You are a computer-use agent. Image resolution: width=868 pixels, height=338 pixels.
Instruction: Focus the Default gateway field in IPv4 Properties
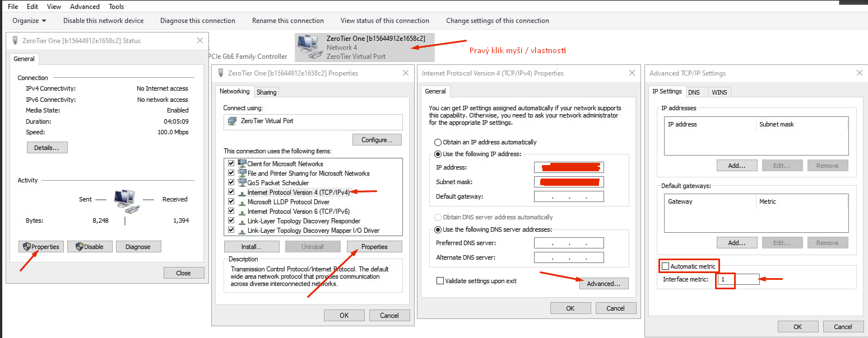pyautogui.click(x=569, y=196)
